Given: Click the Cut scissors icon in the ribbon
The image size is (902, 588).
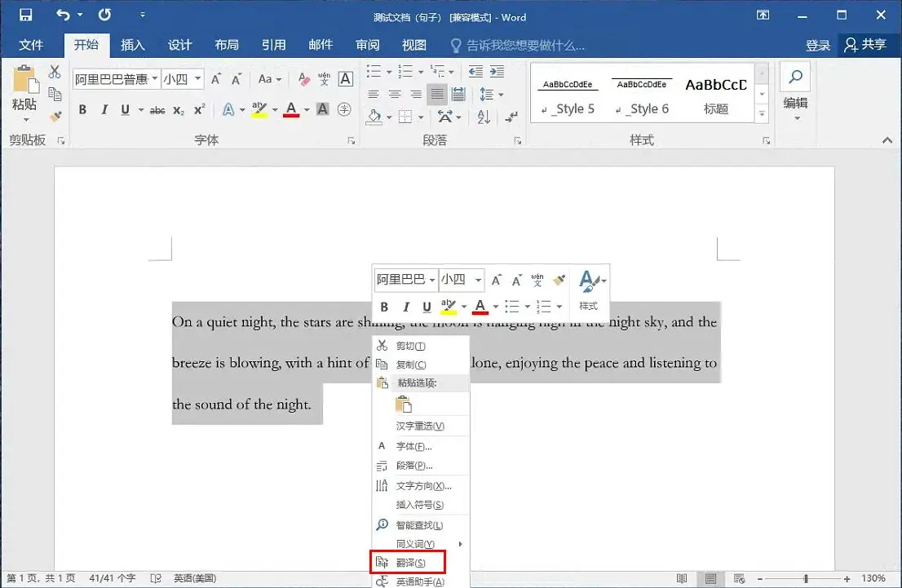Looking at the screenshot, I should pyautogui.click(x=55, y=73).
